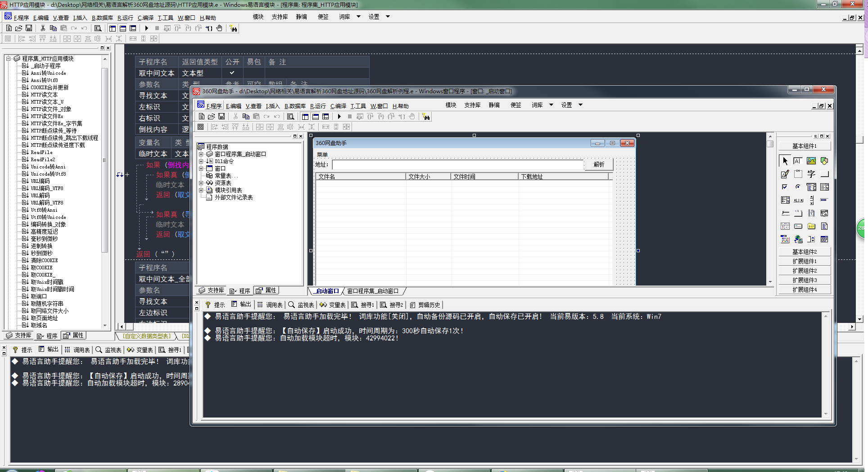Toggle the 公开 checkmark for 取中间文本
The image size is (868, 472).
point(232,73)
